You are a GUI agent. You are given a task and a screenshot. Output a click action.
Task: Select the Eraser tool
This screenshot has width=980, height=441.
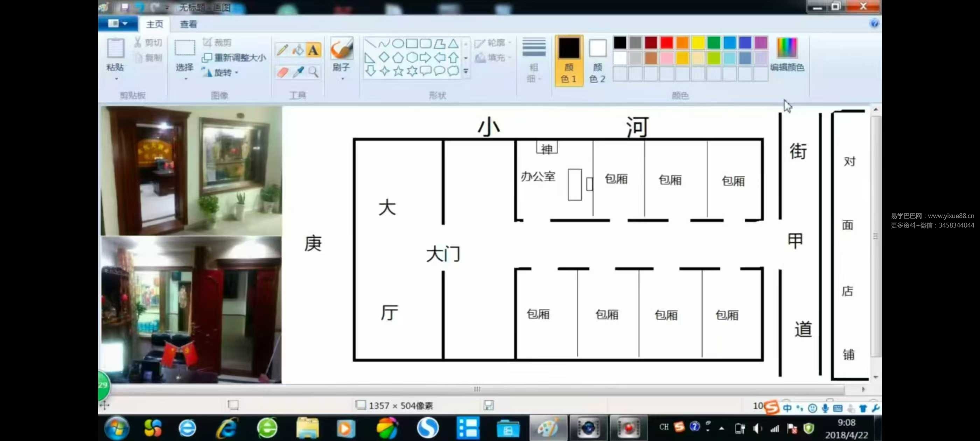(282, 72)
